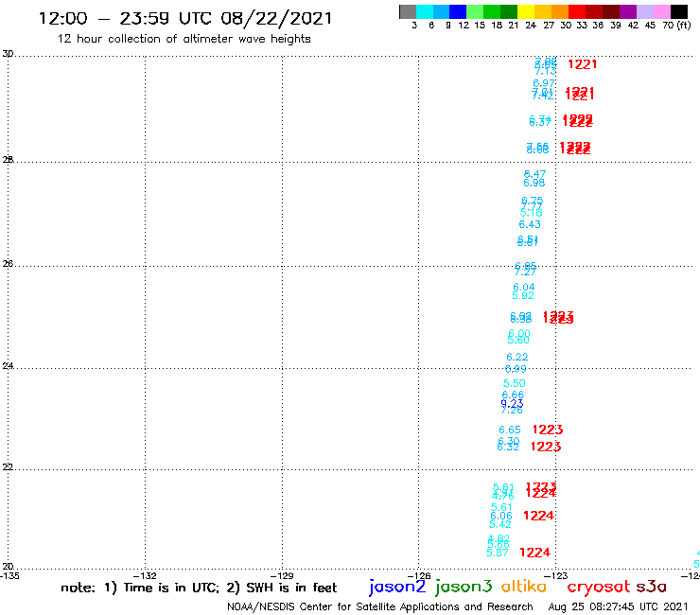This screenshot has width=700, height=615.
Task: Click the wave height value 5.50
Action: point(515,383)
